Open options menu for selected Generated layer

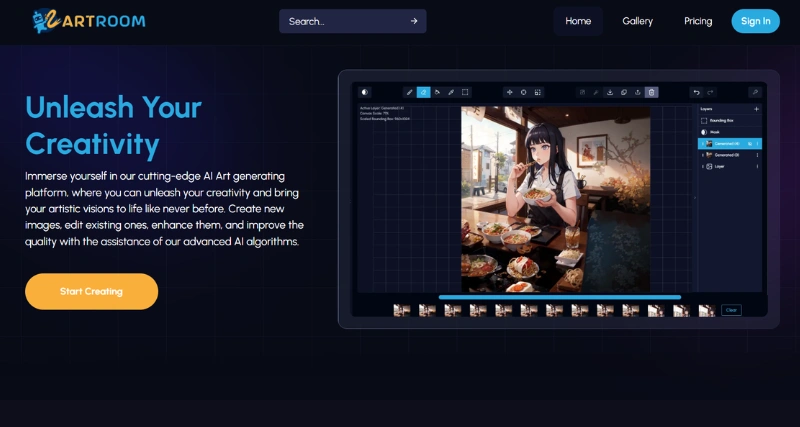point(758,143)
